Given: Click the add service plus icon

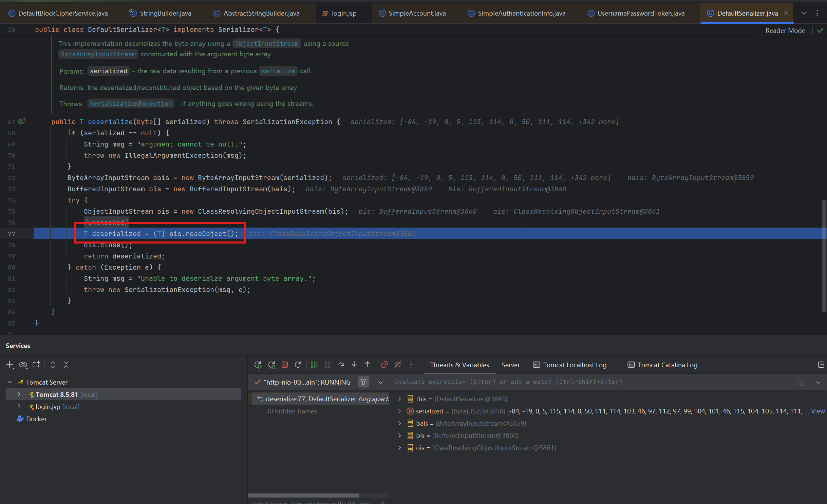Looking at the screenshot, I should [10, 365].
